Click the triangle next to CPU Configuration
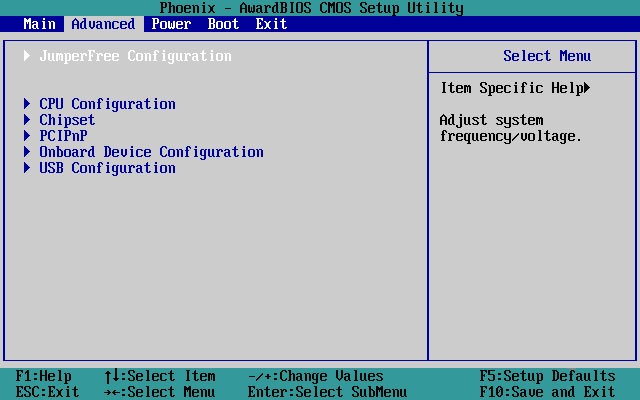The image size is (640, 400). tap(27, 104)
